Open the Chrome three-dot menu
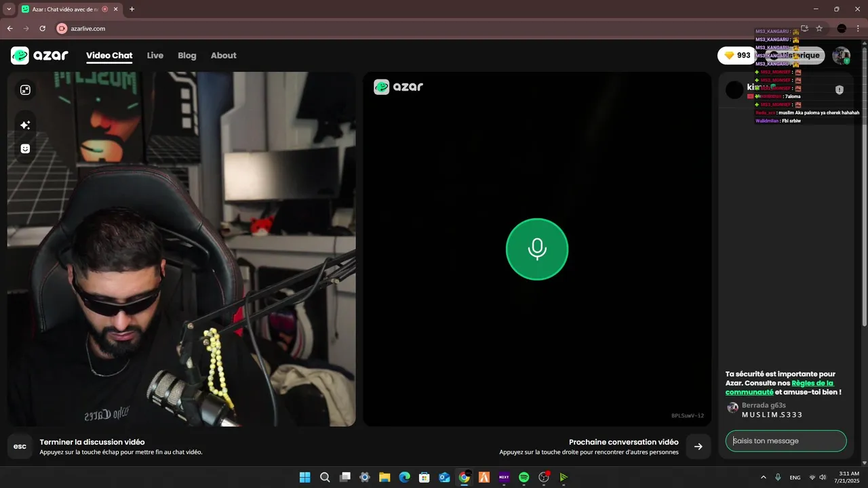Viewport: 868px width, 488px height. 858,28
